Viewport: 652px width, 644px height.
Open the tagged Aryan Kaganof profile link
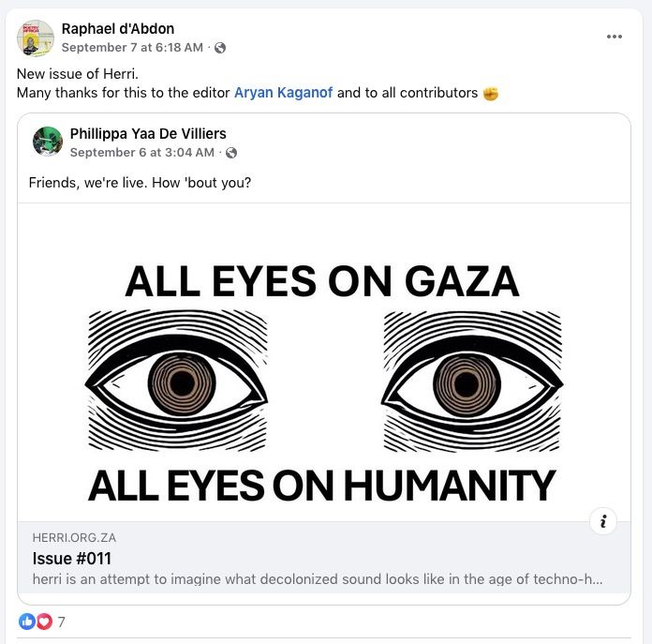tap(283, 93)
